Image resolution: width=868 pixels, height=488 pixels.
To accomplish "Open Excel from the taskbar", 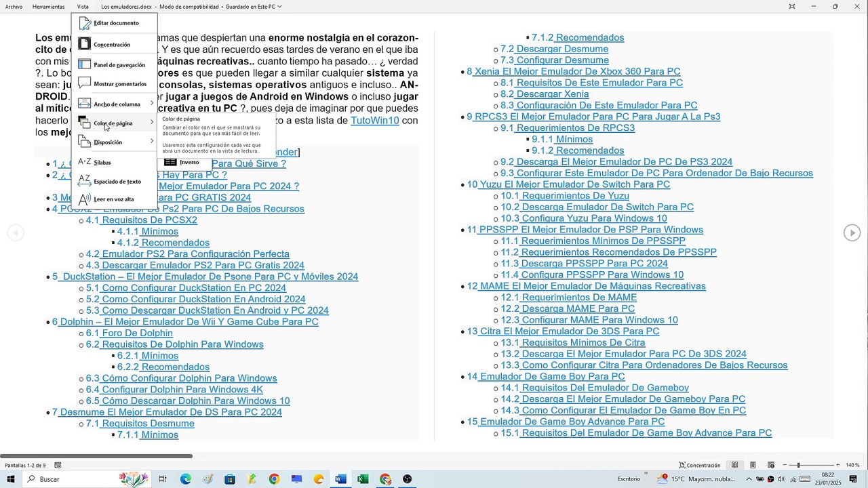I will (x=363, y=479).
